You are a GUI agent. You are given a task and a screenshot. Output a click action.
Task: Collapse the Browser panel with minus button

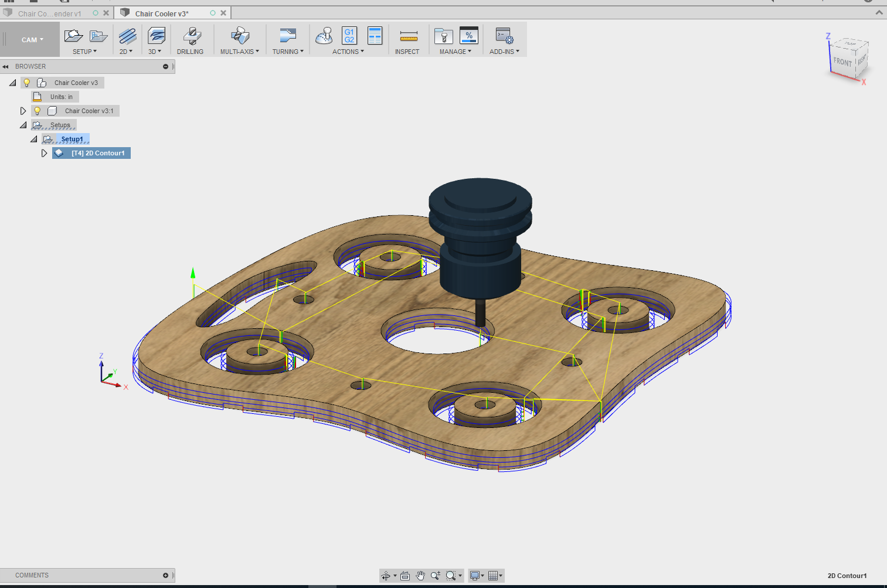(x=165, y=67)
